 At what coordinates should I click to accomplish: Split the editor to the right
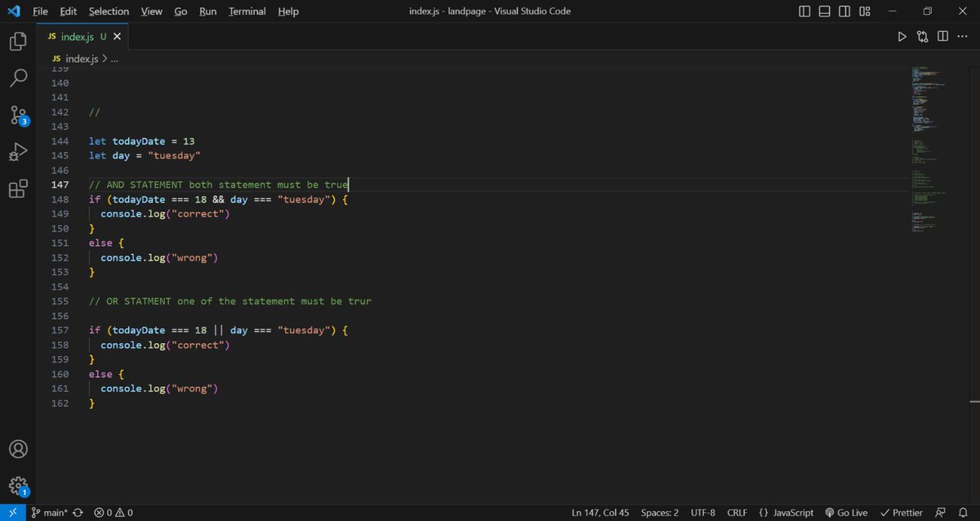pos(942,37)
